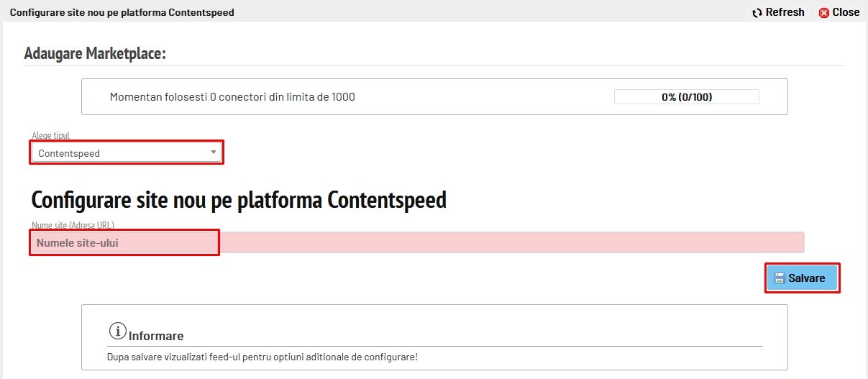
Task: Click the large Configurare site nou heading
Action: pos(239,199)
